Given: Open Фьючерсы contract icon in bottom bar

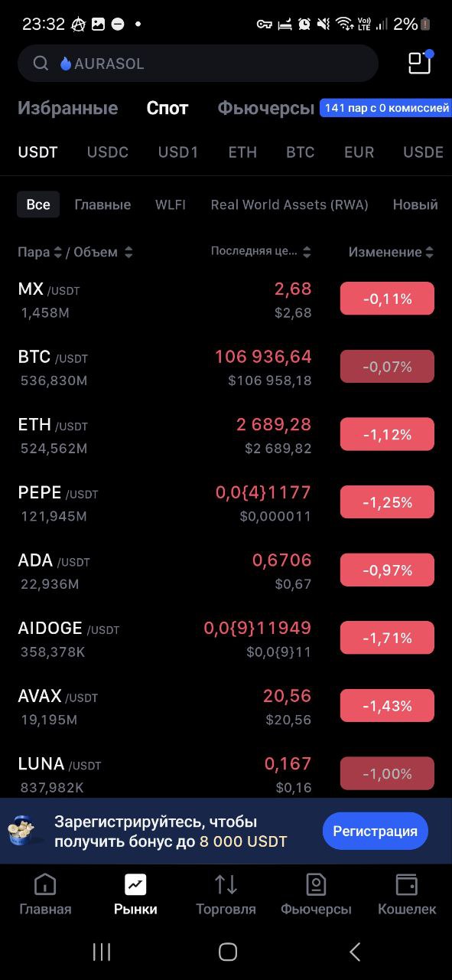Looking at the screenshot, I should point(316,885).
